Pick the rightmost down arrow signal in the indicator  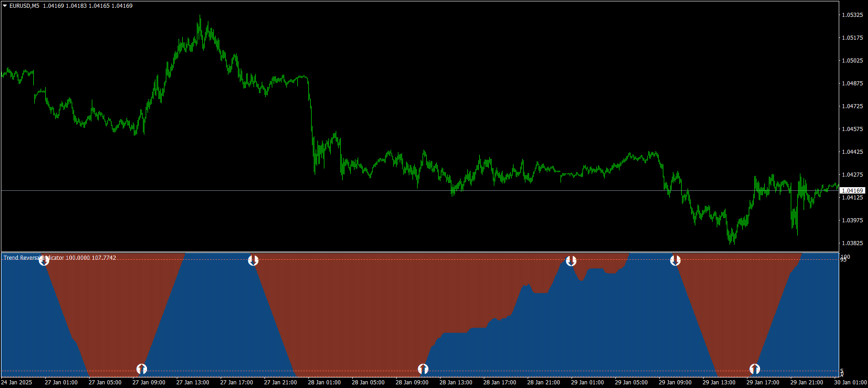675,261
